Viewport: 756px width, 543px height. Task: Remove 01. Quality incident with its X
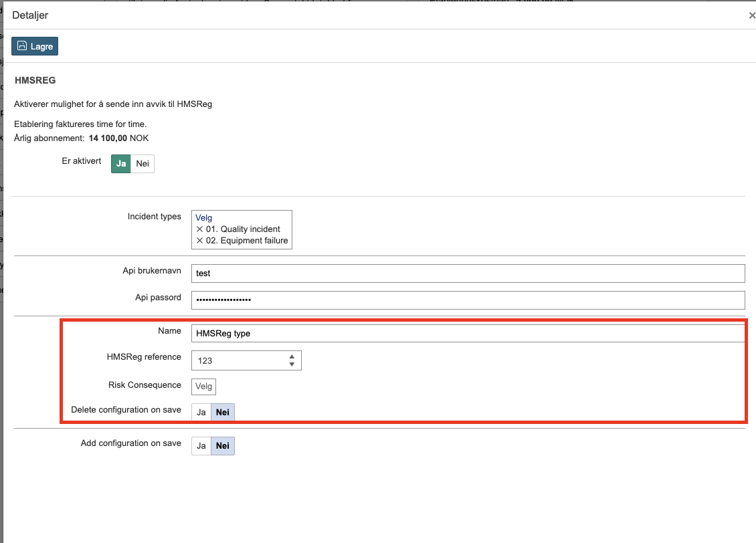coord(199,229)
